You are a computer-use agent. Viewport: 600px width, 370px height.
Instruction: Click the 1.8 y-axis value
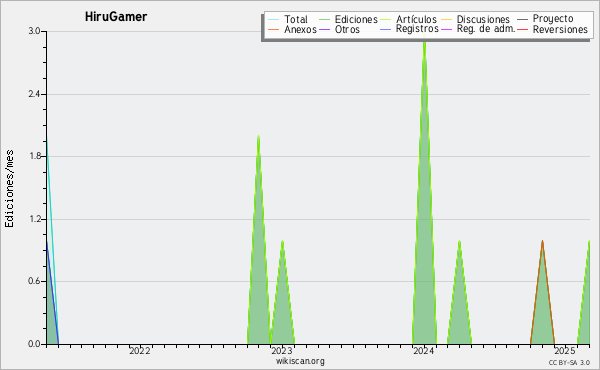click(34, 156)
